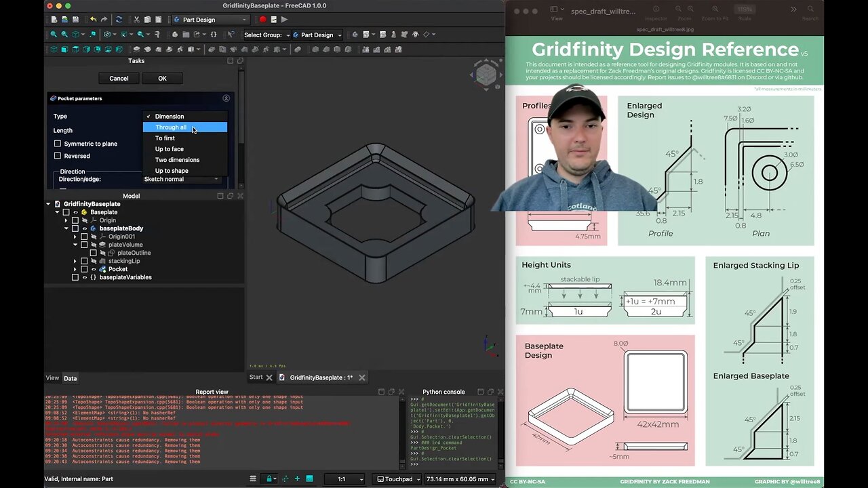Click the Variable set braces icon in the toolbar
The image size is (868, 488).
[x=214, y=35]
